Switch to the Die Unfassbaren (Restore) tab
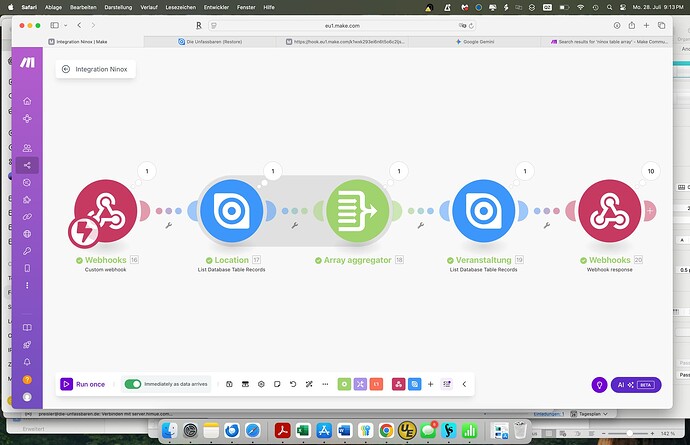690x445 pixels. (x=210, y=42)
